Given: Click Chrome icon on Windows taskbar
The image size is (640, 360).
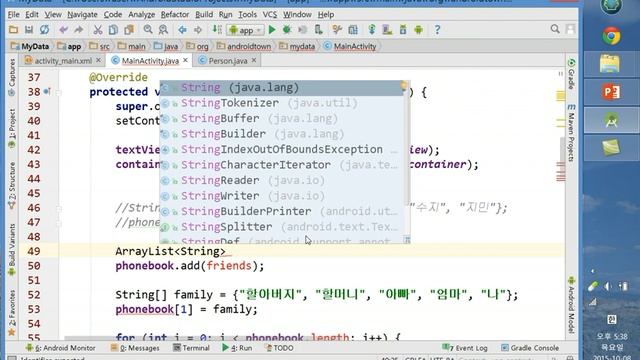Looking at the screenshot, I should coord(611,37).
